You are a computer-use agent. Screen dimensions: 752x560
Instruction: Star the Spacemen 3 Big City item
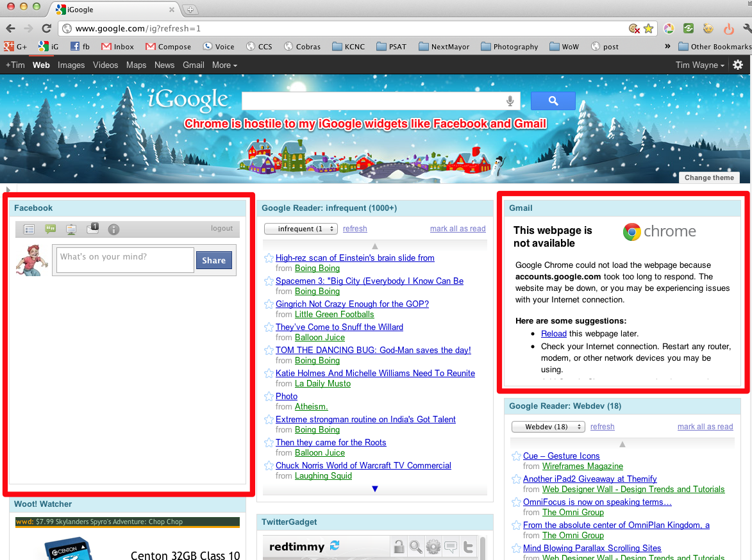click(x=269, y=281)
